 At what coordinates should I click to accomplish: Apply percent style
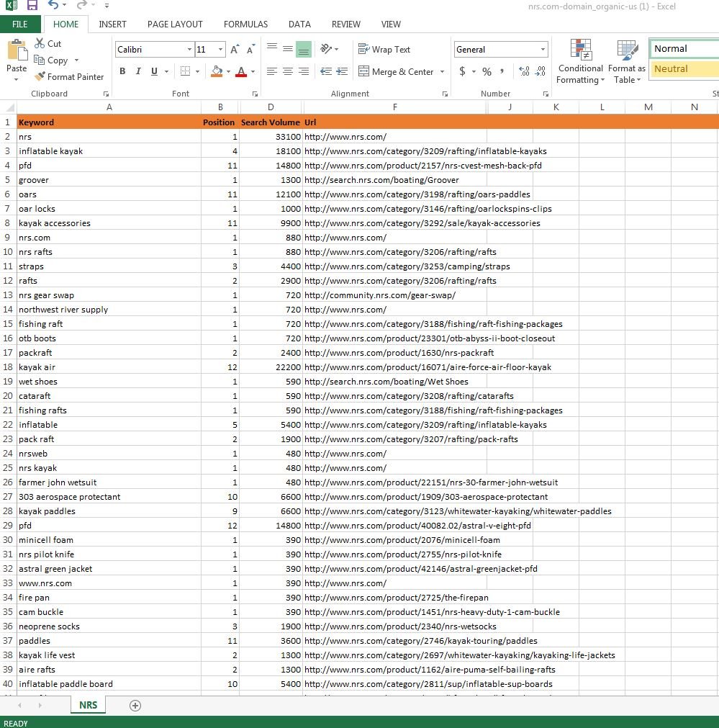click(x=487, y=71)
